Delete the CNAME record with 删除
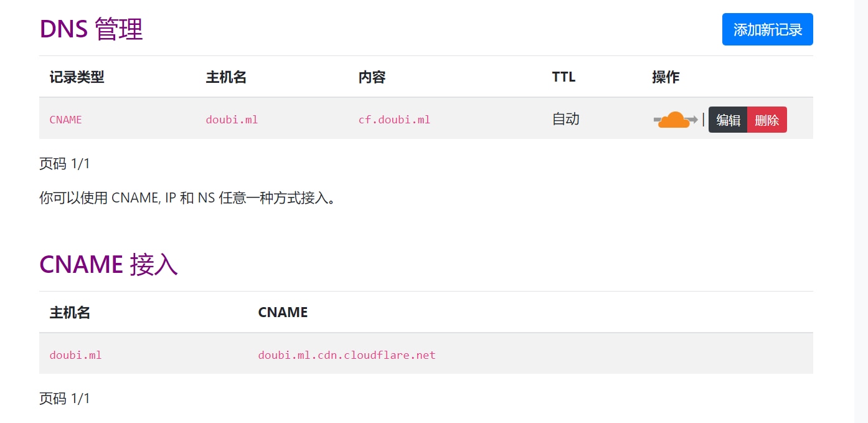Screen dimensions: 868x423 (x=767, y=120)
